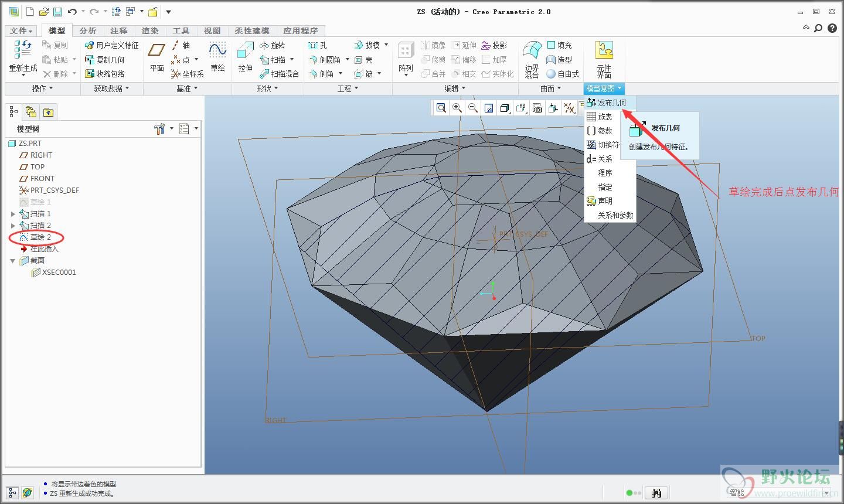844x504 pixels.
Task: Click the Zoom Out magnifier icon
Action: (473, 108)
